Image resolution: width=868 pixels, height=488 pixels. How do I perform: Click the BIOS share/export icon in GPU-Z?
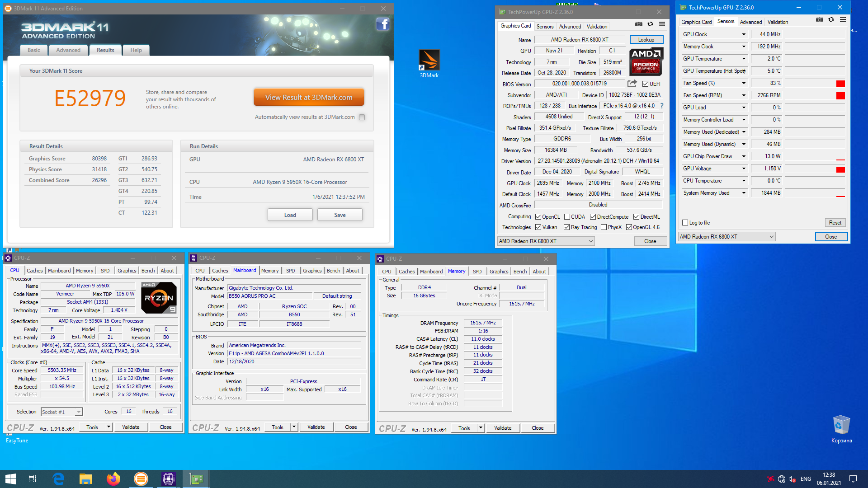click(632, 84)
